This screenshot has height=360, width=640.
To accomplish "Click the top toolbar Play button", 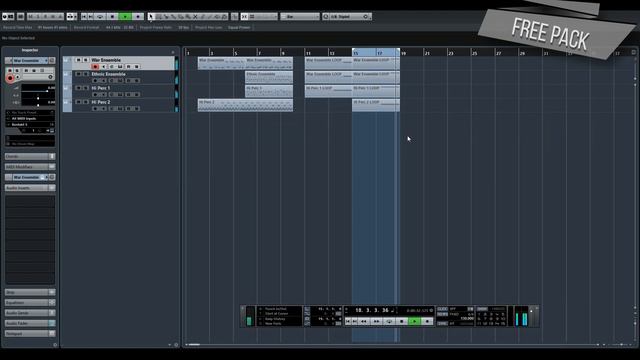I will click(125, 17).
